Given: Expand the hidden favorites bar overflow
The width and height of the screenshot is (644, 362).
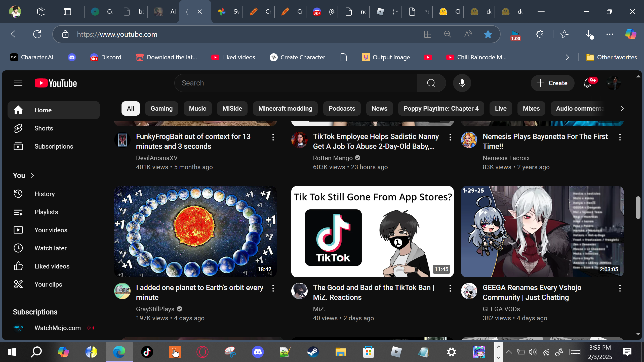Looking at the screenshot, I should tap(567, 57).
